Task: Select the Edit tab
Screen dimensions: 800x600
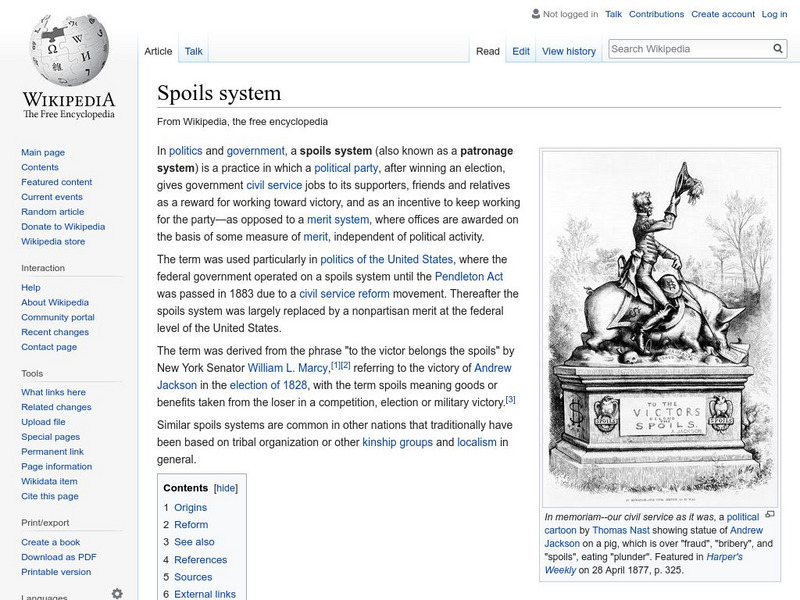Action: pos(521,50)
